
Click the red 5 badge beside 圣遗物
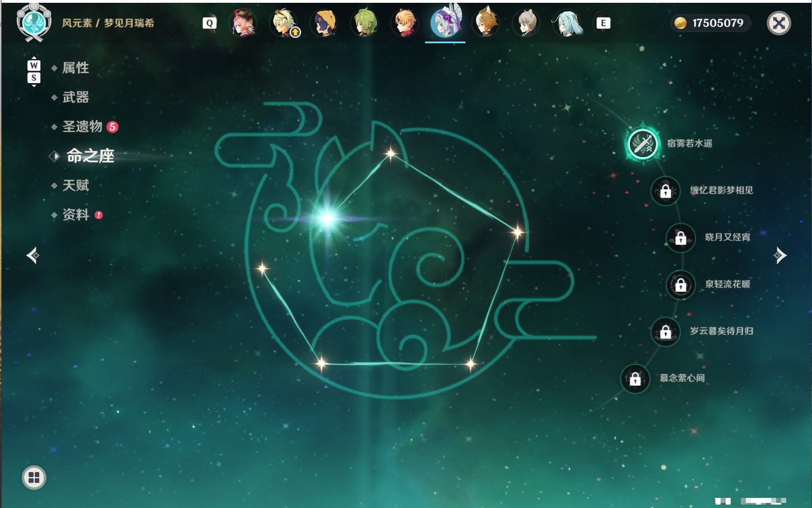(x=113, y=127)
